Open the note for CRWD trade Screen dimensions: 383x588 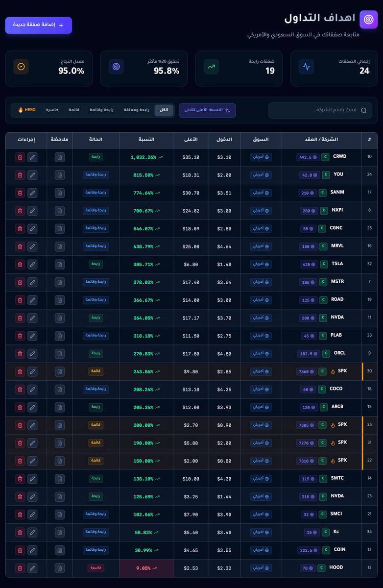point(60,157)
